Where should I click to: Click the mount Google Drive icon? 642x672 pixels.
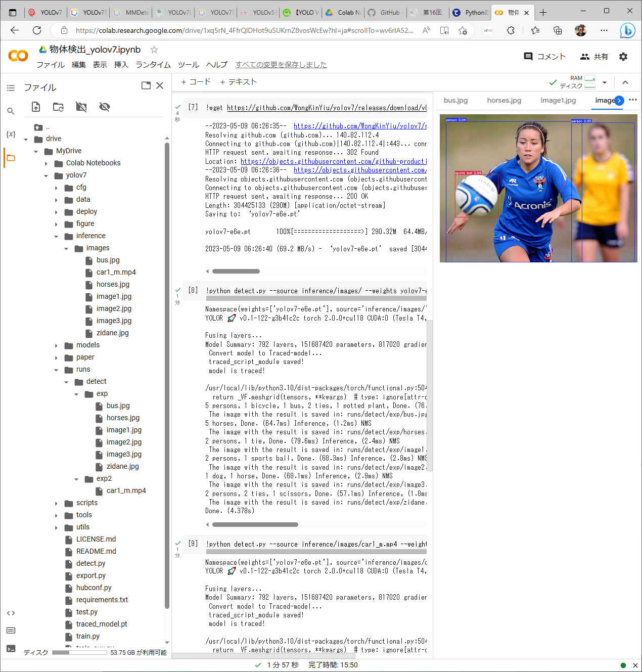(x=81, y=107)
